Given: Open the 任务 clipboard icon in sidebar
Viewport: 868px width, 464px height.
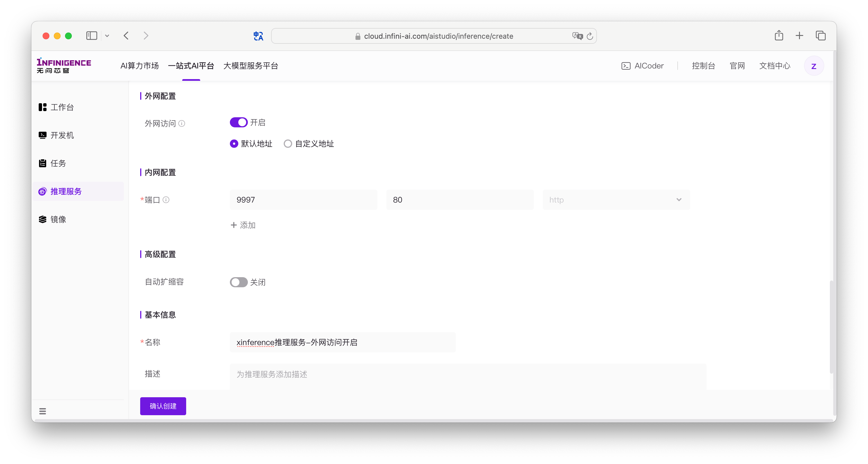Looking at the screenshot, I should click(42, 163).
